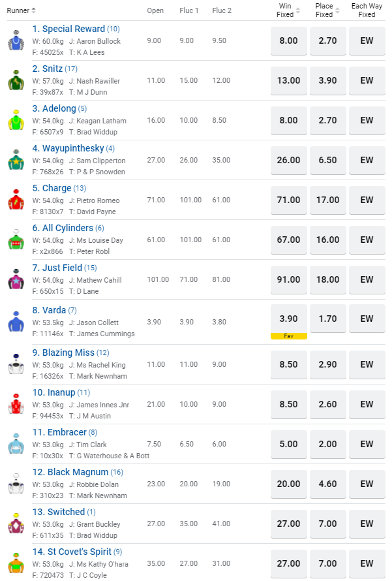Sort by the Win Fixed column arrows
The width and height of the screenshot is (392, 581).
[x=298, y=10]
